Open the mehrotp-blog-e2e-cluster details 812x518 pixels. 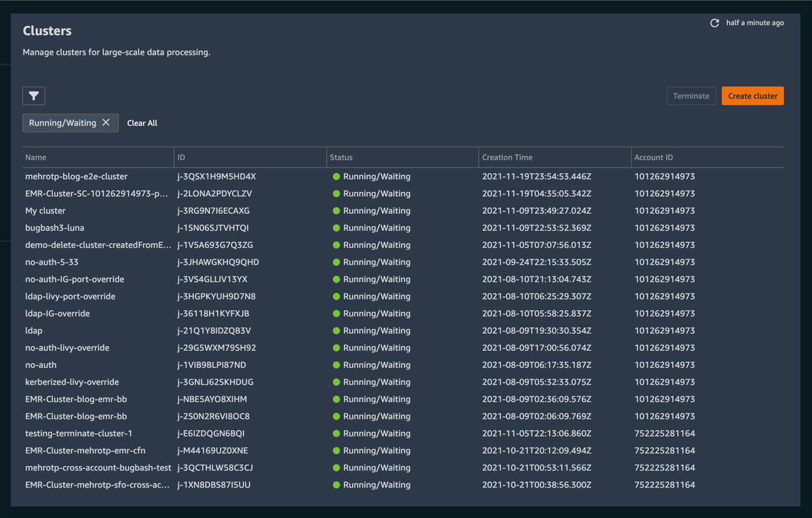coord(77,176)
